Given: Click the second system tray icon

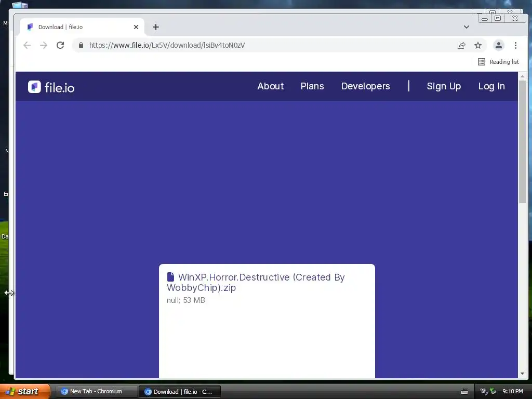Looking at the screenshot, I should [493, 392].
